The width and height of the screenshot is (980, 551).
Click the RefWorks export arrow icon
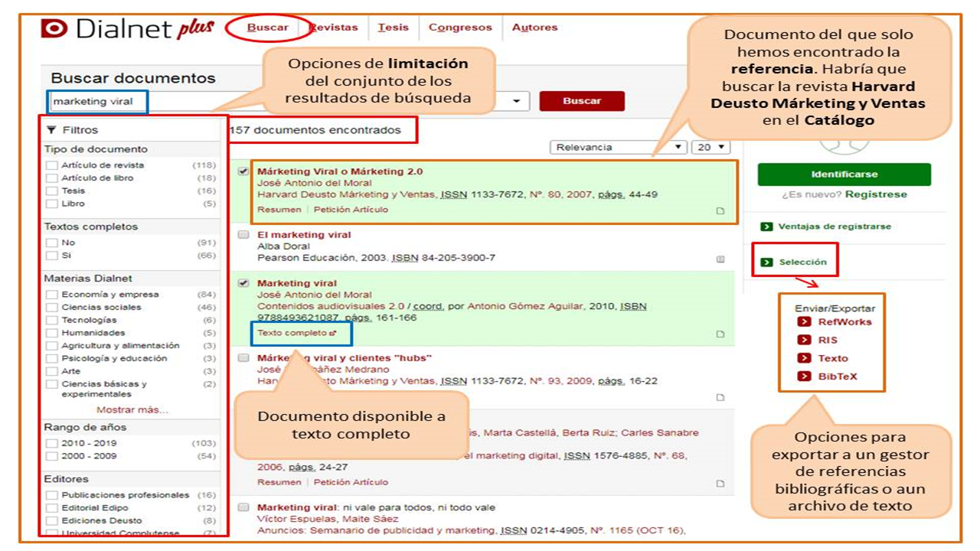(804, 322)
